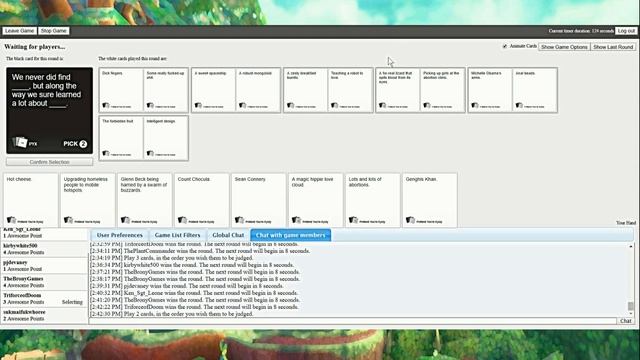The width and height of the screenshot is (640, 360).
Task: Click the for-real lizard played card
Action: (398, 90)
